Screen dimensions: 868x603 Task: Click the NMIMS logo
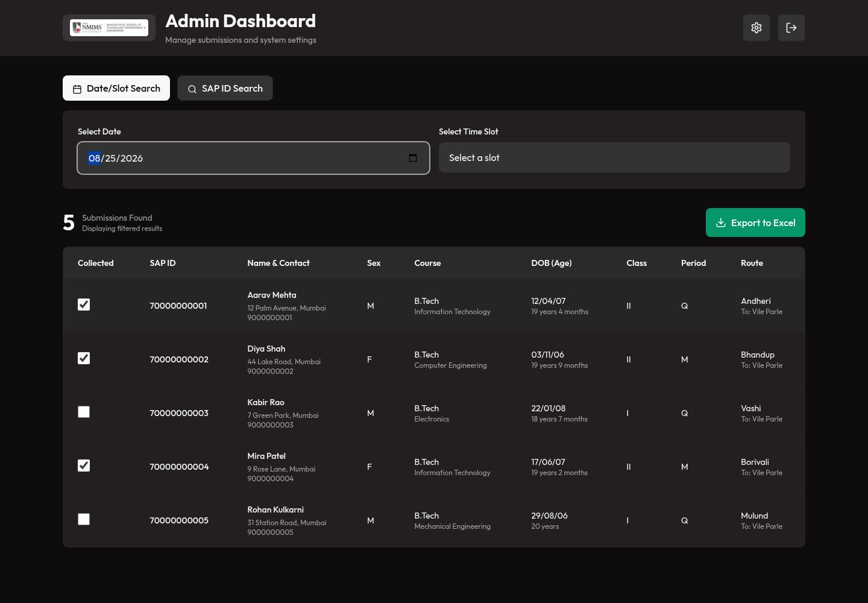[109, 28]
